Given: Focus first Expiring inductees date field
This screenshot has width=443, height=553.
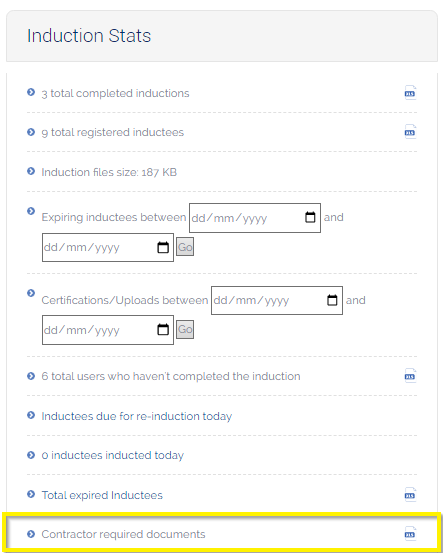Looking at the screenshot, I should point(255,218).
